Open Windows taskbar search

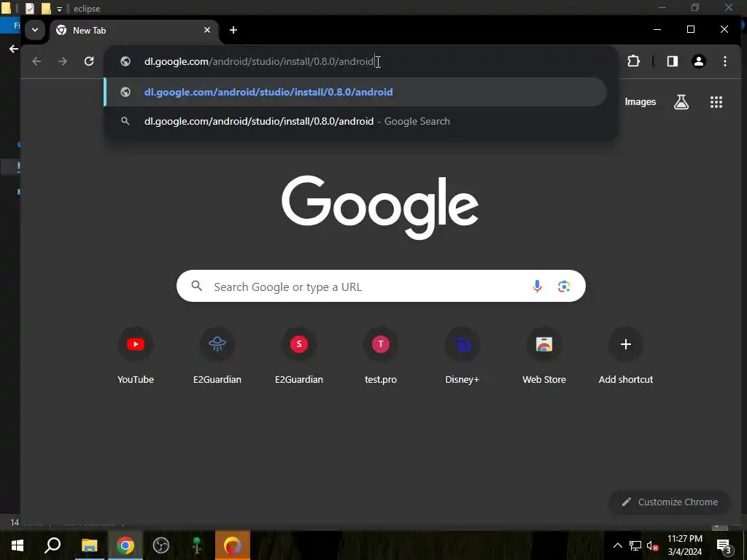[53, 545]
